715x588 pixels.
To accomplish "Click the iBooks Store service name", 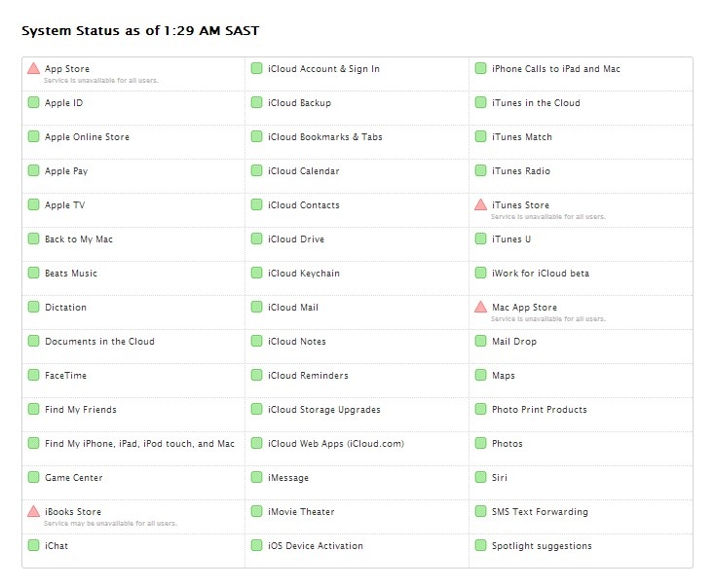I will click(73, 512).
